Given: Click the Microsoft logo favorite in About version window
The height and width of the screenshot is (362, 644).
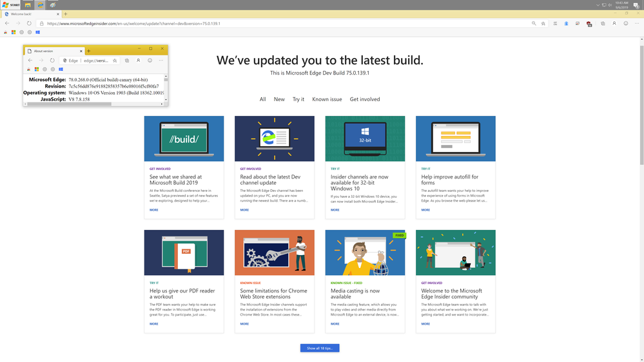Looking at the screenshot, I should [x=37, y=70].
